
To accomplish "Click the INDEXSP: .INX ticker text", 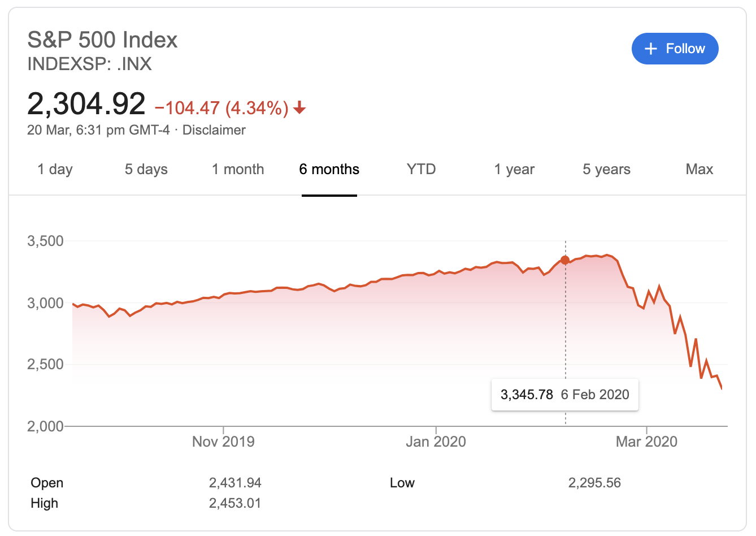I will point(89,64).
